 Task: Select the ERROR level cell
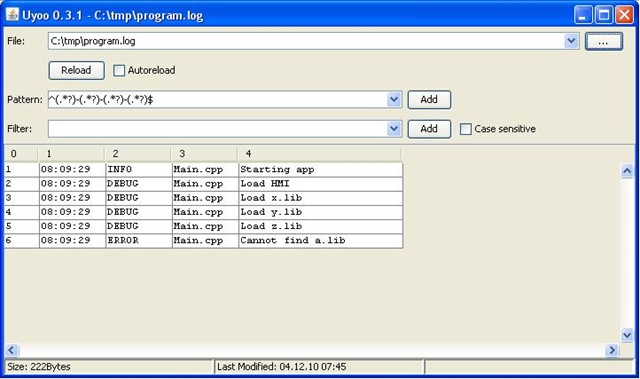tap(139, 241)
